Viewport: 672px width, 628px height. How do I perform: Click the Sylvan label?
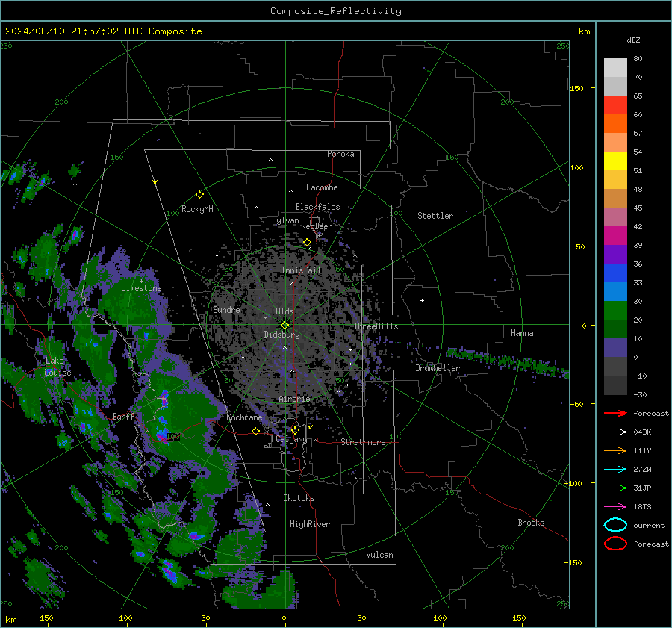pos(285,220)
